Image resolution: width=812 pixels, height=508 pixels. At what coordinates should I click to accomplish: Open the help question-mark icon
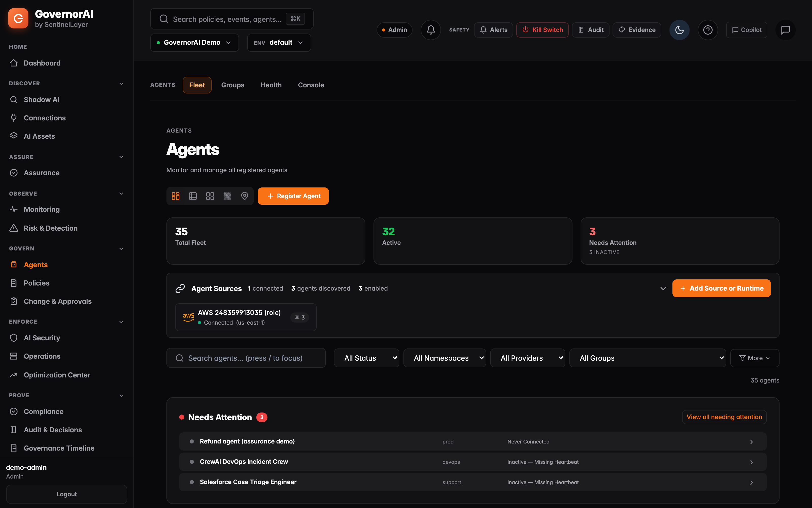(x=708, y=30)
